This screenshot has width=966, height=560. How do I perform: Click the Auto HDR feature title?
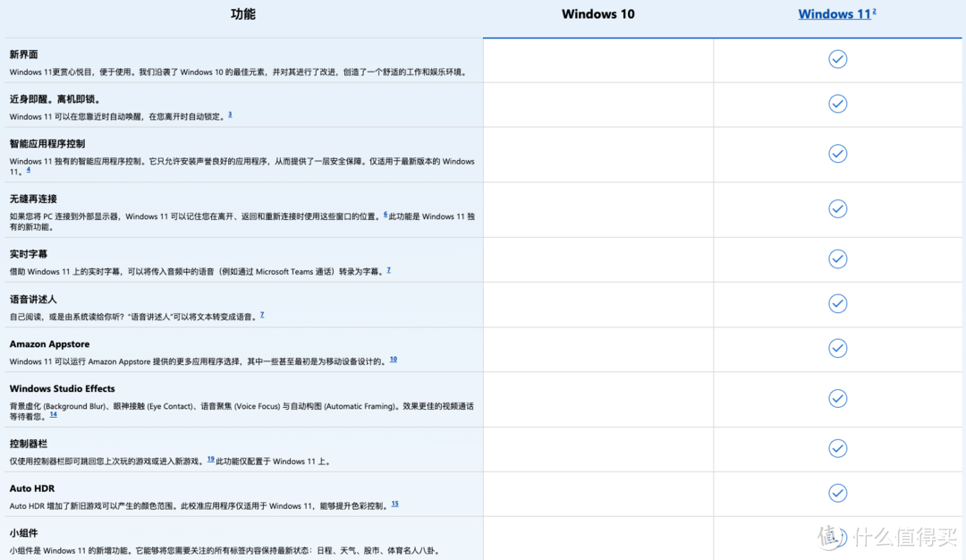[32, 488]
